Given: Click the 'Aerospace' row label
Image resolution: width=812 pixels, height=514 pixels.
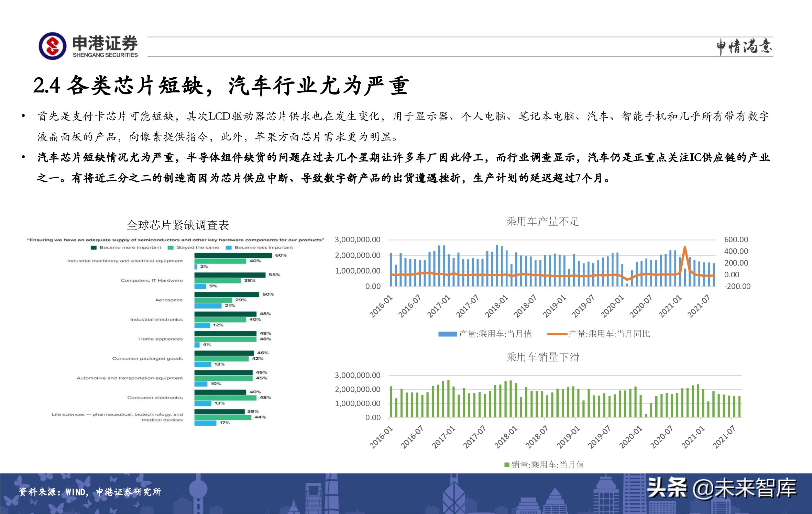Looking at the screenshot, I should tap(169, 300).
